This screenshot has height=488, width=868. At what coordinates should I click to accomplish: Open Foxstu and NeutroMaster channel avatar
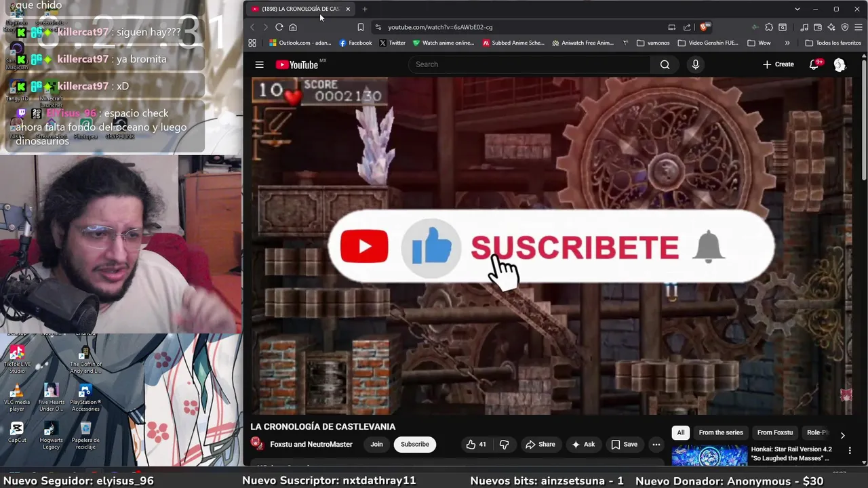tap(257, 444)
